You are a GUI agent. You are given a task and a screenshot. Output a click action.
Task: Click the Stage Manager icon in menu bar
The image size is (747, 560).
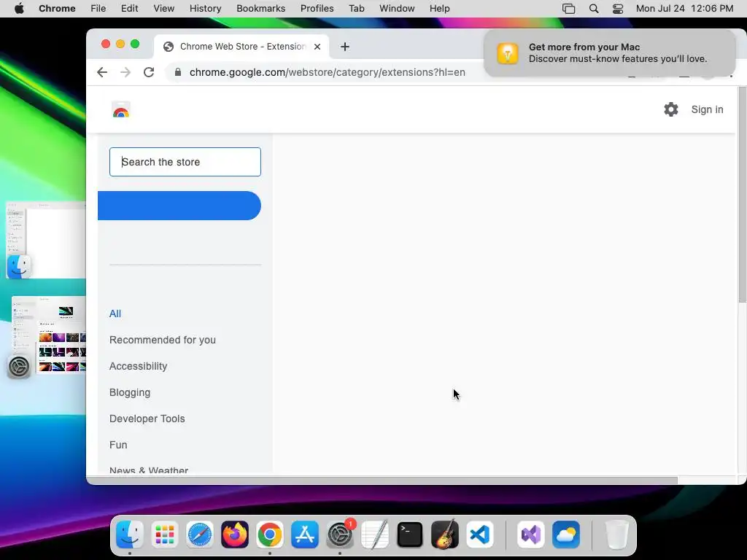click(x=568, y=9)
